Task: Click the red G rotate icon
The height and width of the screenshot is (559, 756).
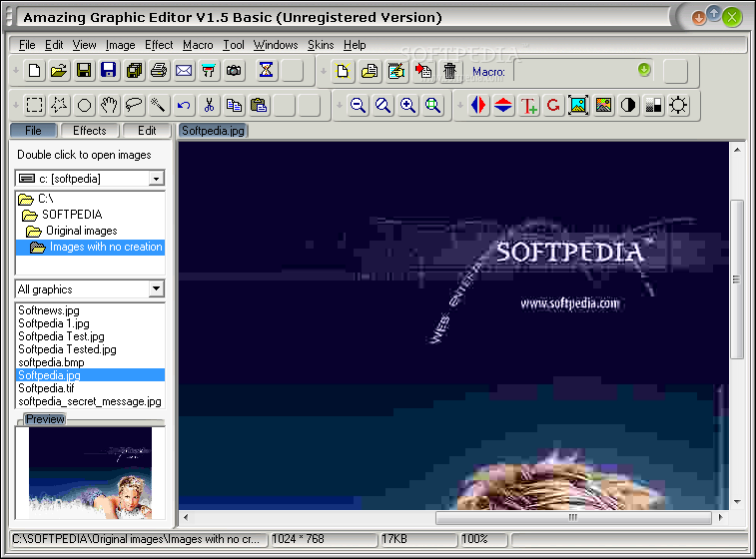Action: tap(553, 105)
